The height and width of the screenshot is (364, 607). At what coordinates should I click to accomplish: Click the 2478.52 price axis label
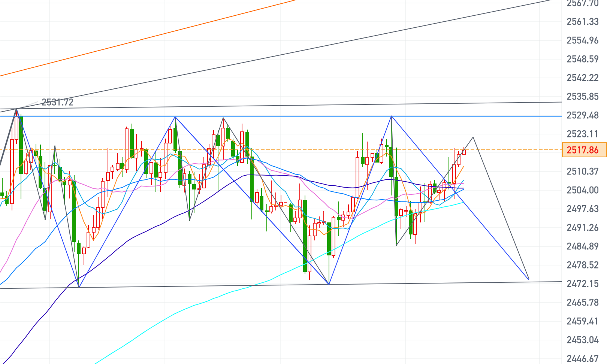click(583, 265)
